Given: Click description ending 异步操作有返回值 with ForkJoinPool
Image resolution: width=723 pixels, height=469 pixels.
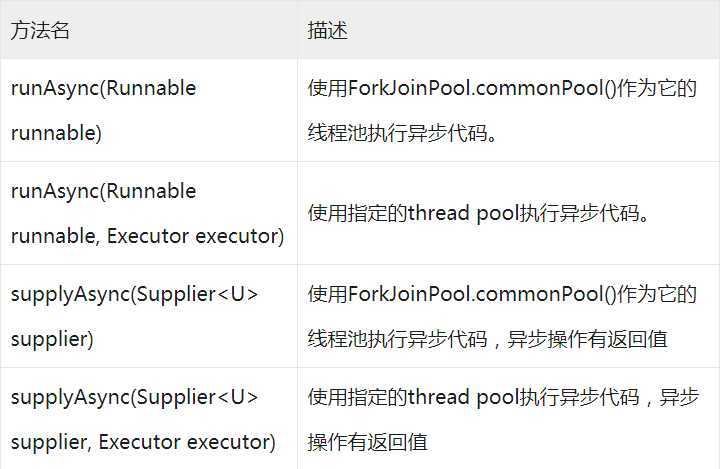Looking at the screenshot, I should coord(502,316).
